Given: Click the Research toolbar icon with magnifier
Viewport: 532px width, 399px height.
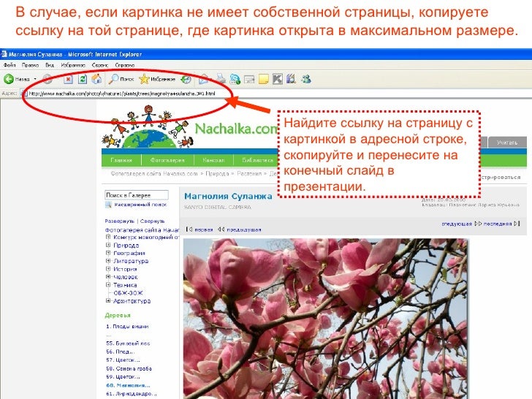Looking at the screenshot, I should click(291, 79).
